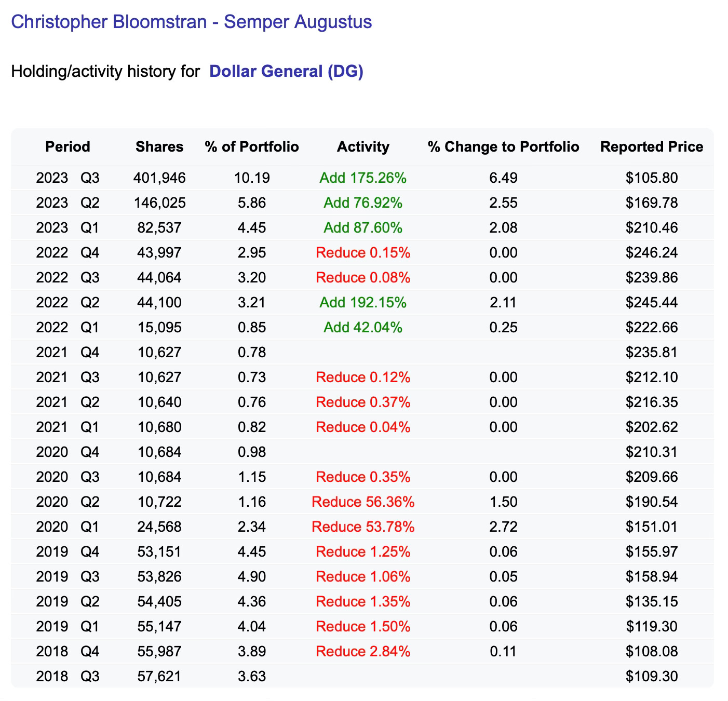The width and height of the screenshot is (728, 701).
Task: Click the $109.30 reported price
Action: coord(652,677)
